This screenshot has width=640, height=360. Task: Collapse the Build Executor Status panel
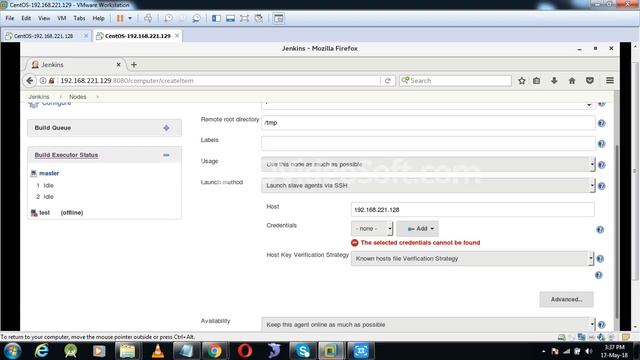click(x=166, y=155)
